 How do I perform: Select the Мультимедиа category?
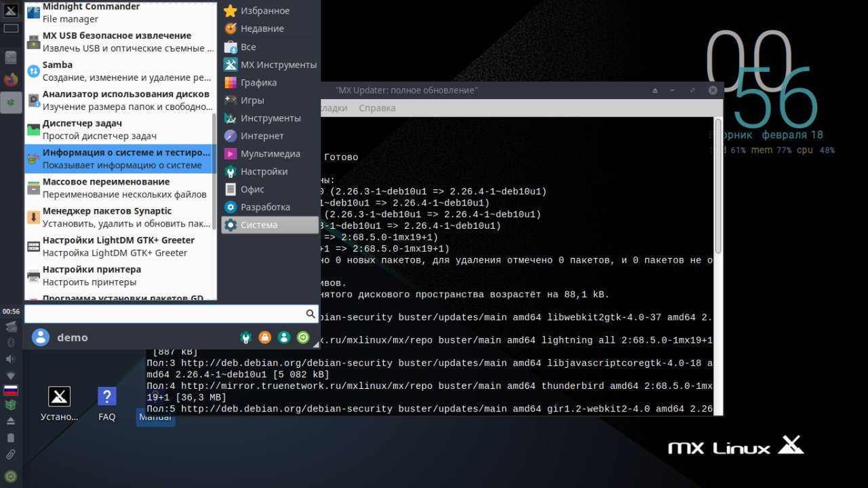point(270,153)
